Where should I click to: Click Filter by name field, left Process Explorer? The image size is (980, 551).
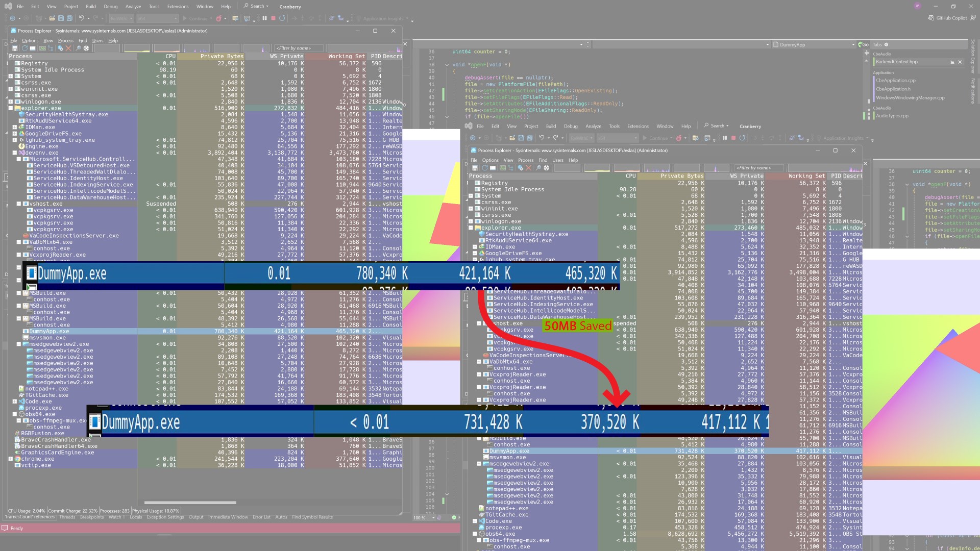(x=299, y=48)
